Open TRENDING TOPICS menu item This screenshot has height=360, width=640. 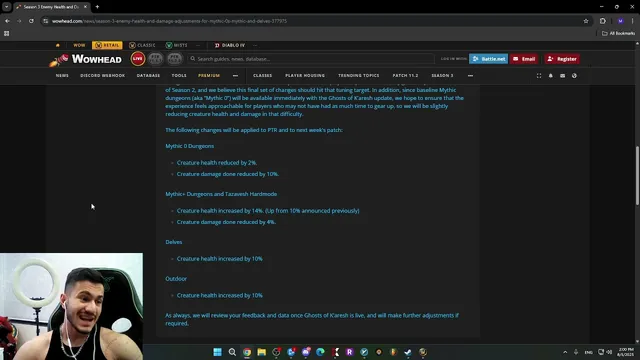tap(358, 76)
